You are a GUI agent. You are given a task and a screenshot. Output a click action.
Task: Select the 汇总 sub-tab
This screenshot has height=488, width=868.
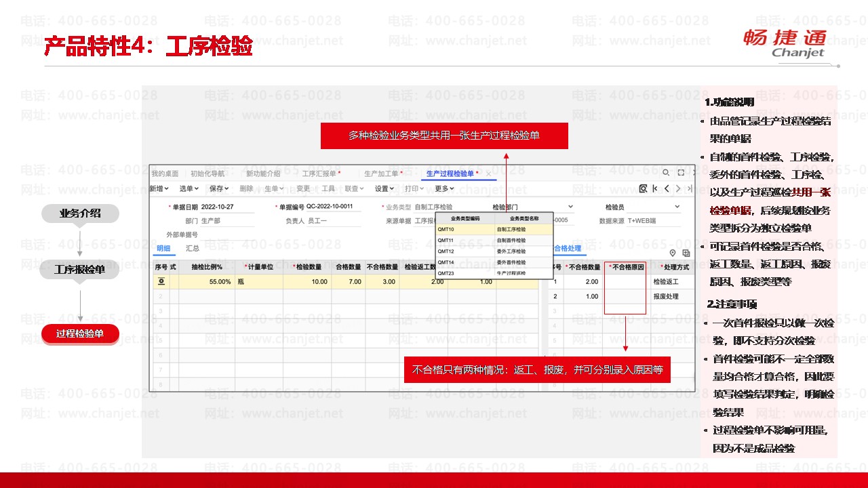coord(193,249)
